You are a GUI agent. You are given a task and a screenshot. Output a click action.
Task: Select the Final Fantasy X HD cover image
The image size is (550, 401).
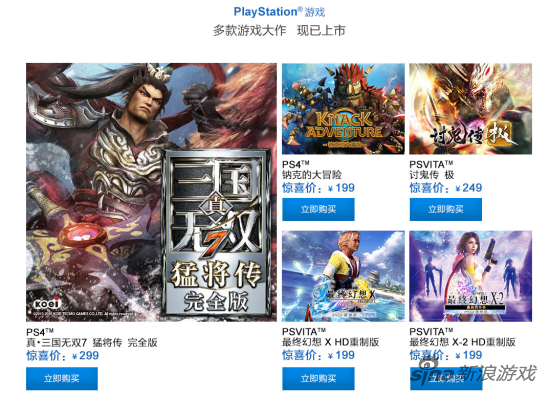343,276
